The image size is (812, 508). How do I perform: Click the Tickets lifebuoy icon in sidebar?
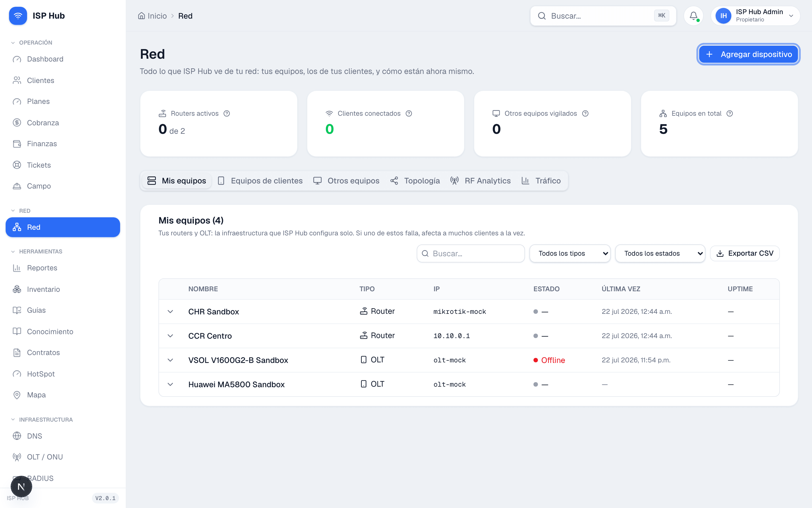tap(17, 165)
